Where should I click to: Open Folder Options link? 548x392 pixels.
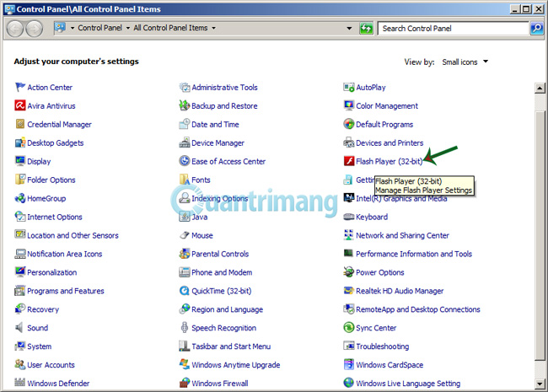(x=51, y=180)
